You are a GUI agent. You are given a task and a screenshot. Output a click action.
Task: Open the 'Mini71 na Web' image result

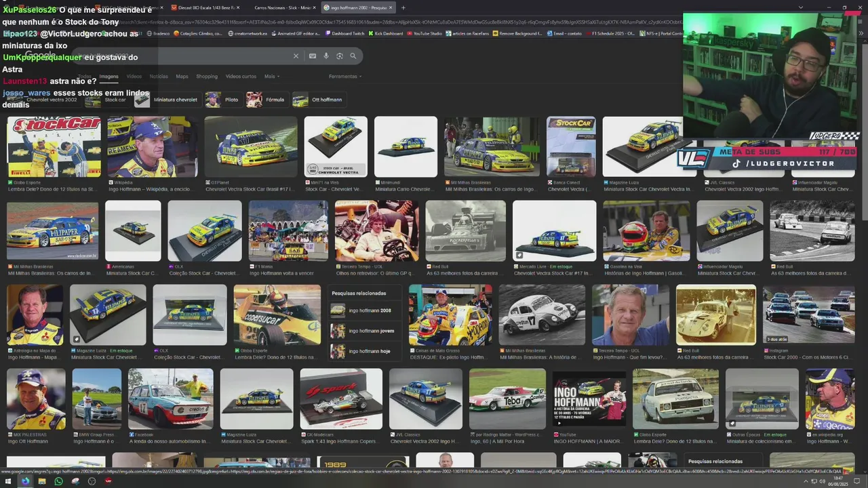tap(336, 147)
